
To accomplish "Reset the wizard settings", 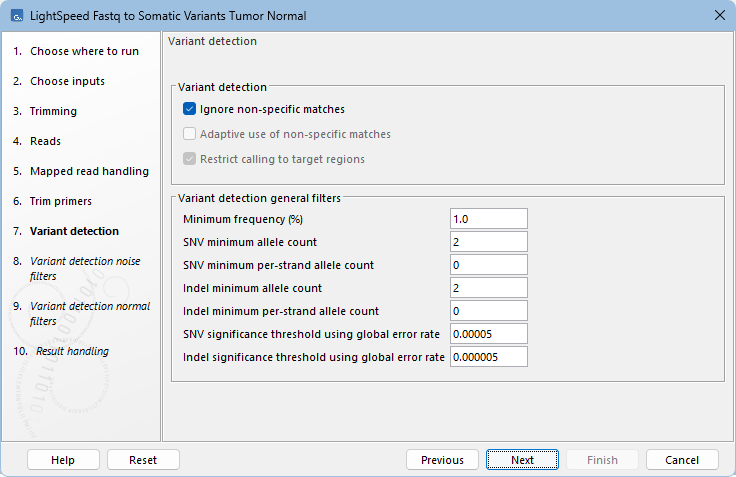I will (x=143, y=460).
